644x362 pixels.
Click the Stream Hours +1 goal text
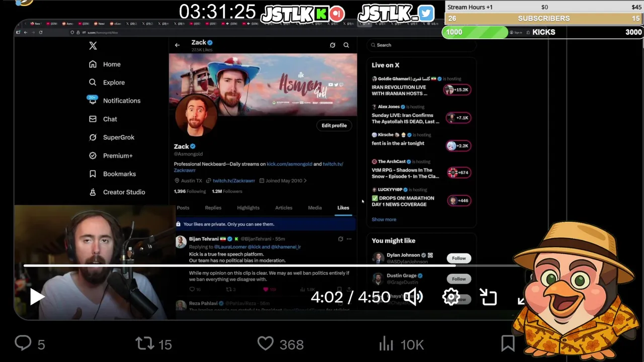tap(470, 7)
